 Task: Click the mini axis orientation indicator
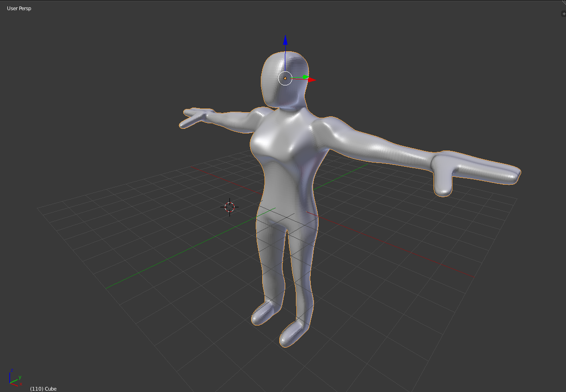point(15,378)
